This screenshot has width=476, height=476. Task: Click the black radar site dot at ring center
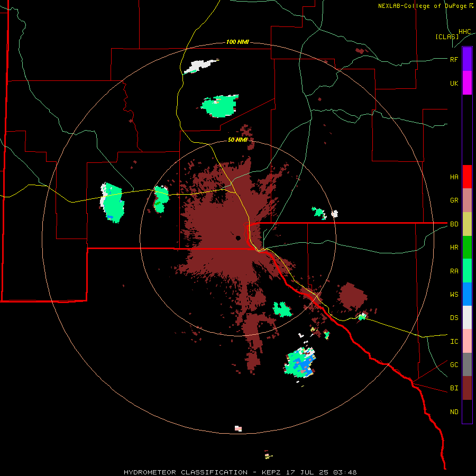coord(239,238)
